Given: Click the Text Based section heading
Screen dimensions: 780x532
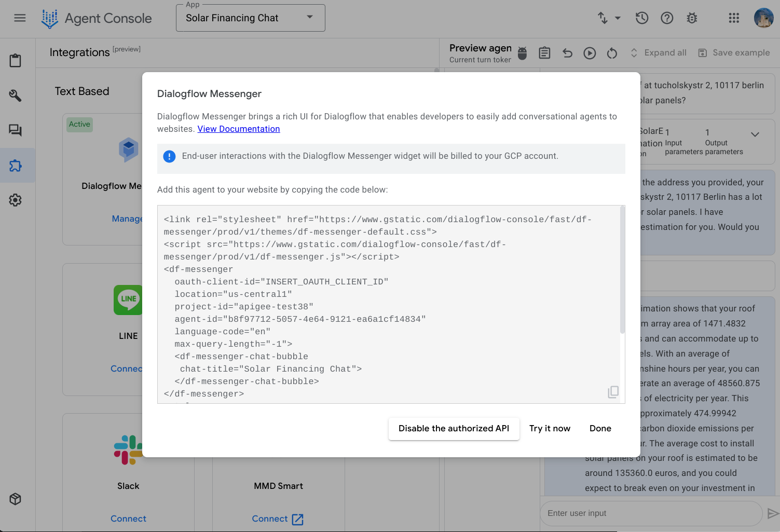Looking at the screenshot, I should [82, 91].
